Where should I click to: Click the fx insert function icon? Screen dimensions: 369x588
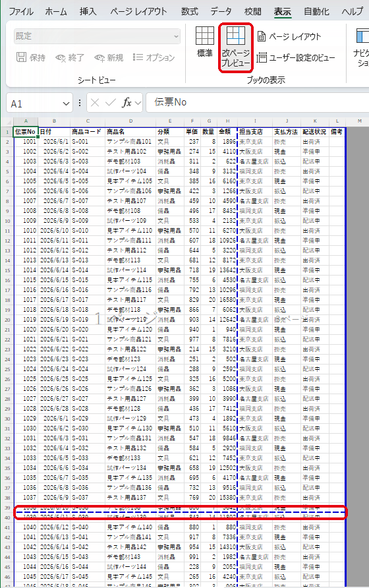pos(127,103)
